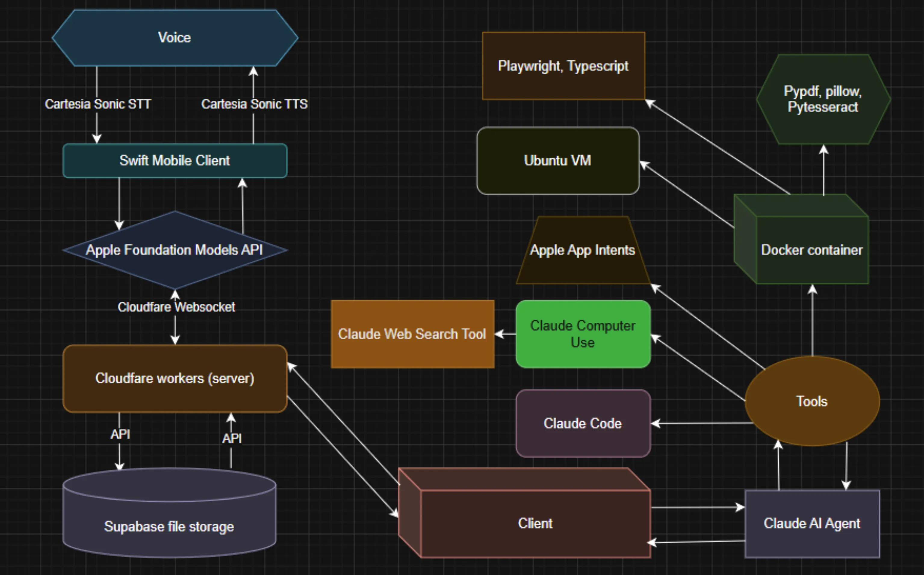Screen dimensions: 924x575
Task: Click the Apple App Intents trapezoid
Action: click(x=583, y=250)
